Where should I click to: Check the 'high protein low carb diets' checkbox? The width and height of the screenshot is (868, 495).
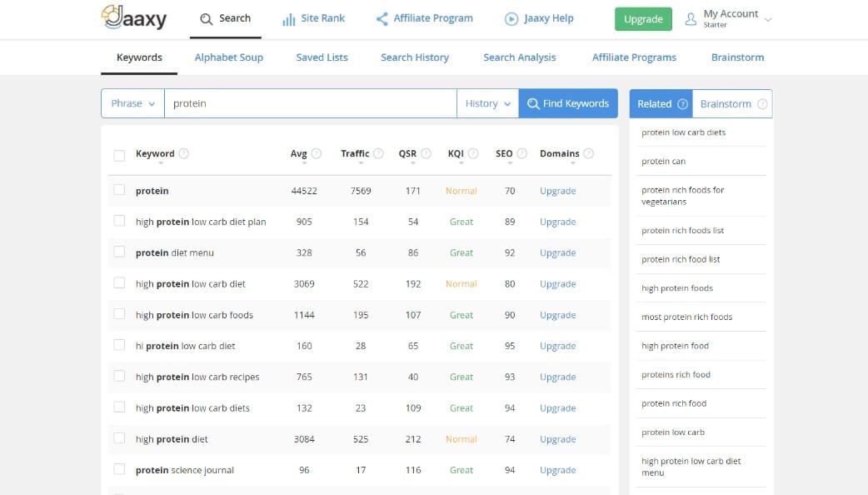[119, 407]
